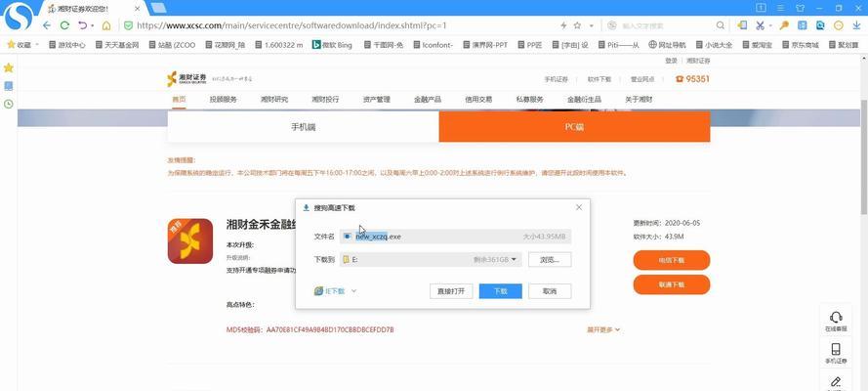Click the orange 联通下载 button

coord(672,284)
